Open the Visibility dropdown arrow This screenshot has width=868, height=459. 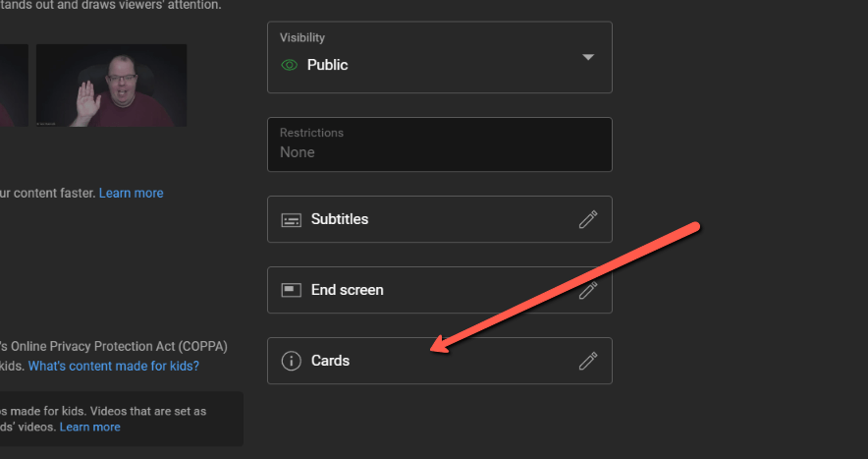tap(588, 57)
